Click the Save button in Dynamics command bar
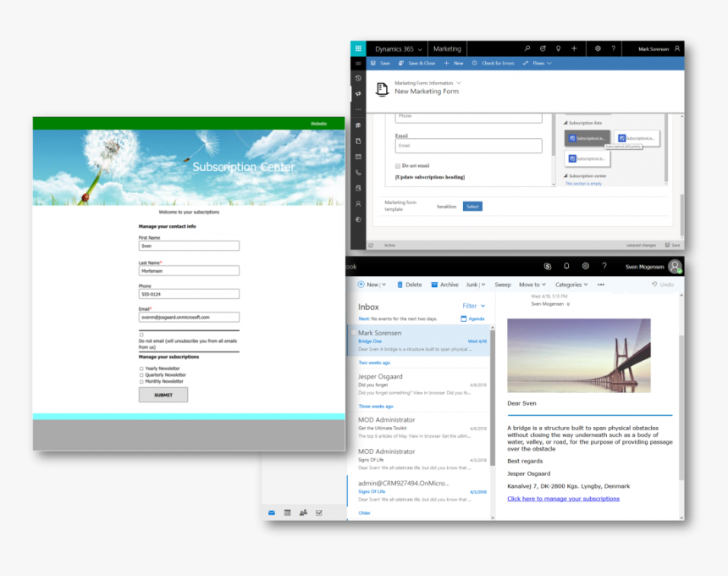728x576 pixels. tap(380, 64)
